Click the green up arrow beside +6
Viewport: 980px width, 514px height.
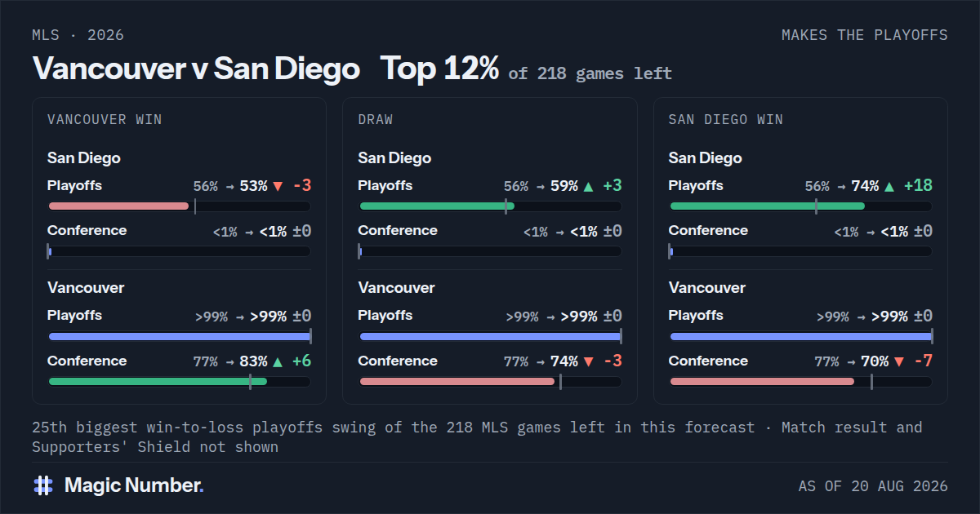coord(278,361)
